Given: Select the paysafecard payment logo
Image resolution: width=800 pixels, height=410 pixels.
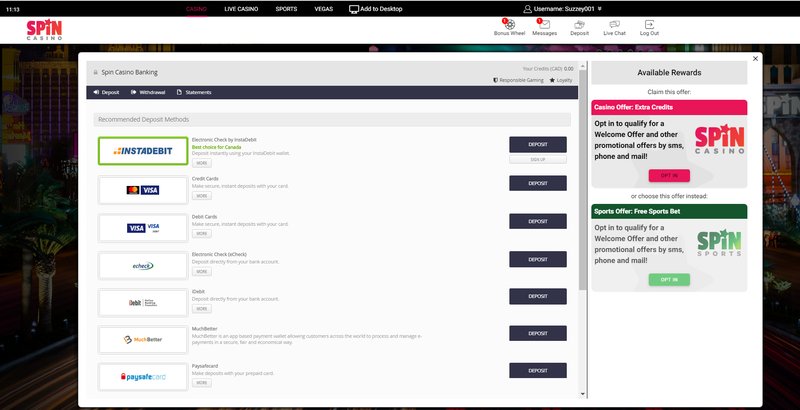Looking at the screenshot, I should click(x=143, y=377).
